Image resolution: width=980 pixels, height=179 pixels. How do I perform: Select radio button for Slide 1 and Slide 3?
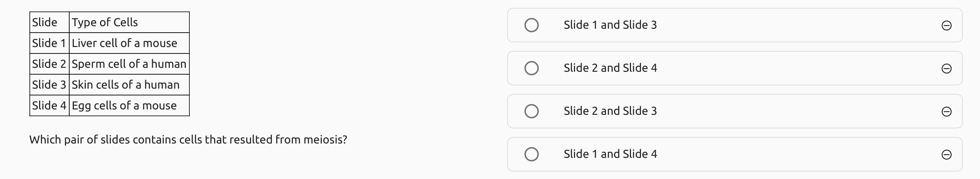point(531,25)
